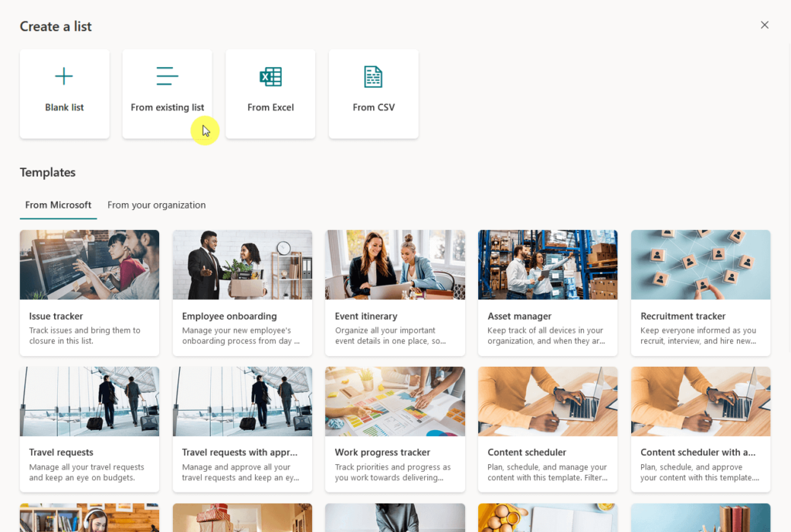Choose the From existing list label

pyautogui.click(x=167, y=107)
